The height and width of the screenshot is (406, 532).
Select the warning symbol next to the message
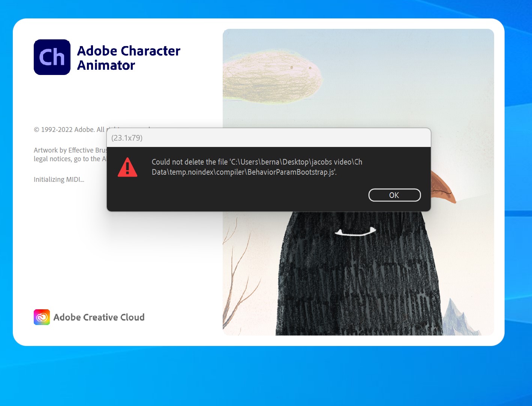tap(127, 168)
